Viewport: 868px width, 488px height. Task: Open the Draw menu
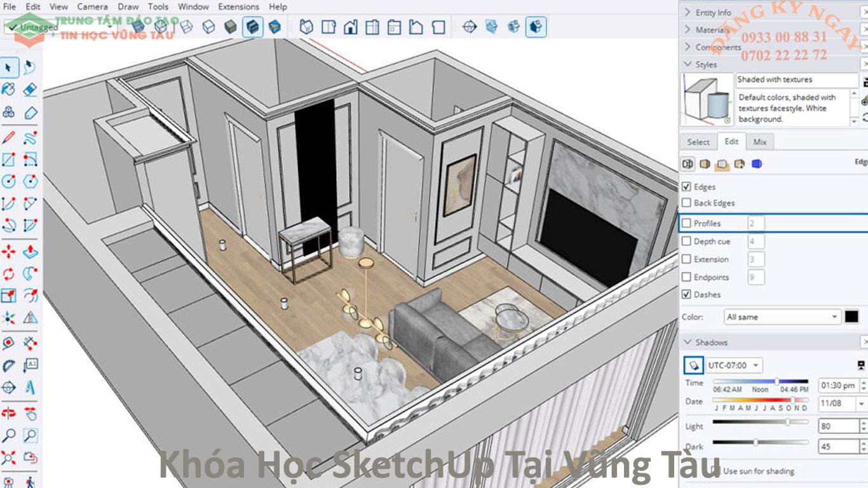pos(128,6)
